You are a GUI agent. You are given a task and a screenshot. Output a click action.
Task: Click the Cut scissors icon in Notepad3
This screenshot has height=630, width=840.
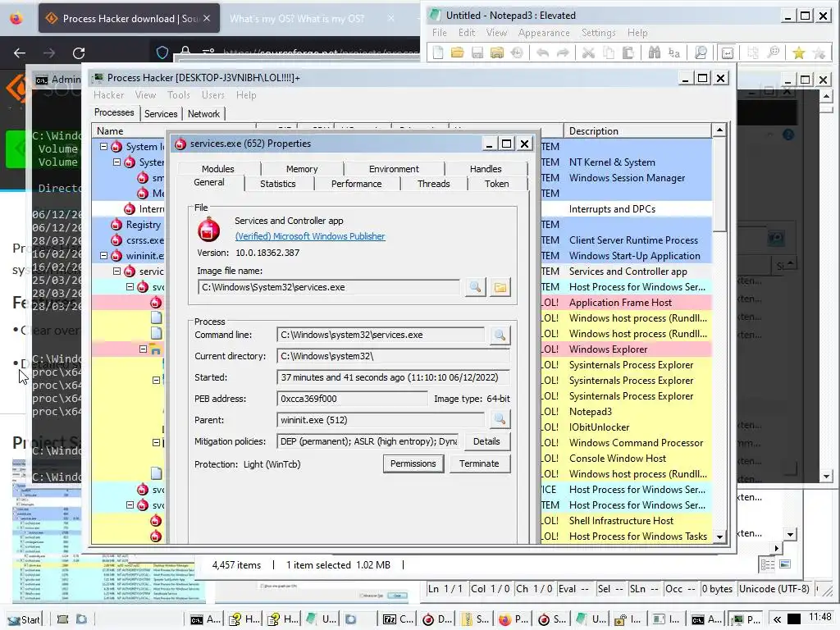point(588,52)
